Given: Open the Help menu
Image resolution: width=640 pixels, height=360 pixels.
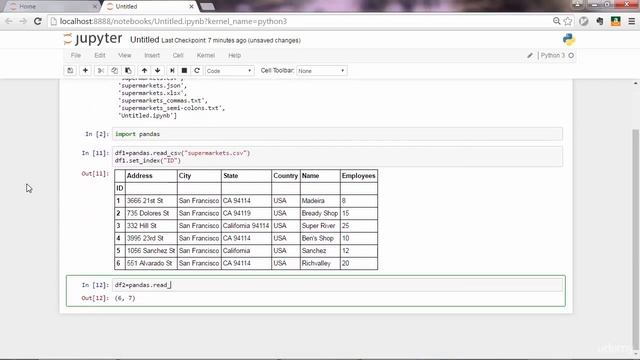Looking at the screenshot, I should [234, 56].
